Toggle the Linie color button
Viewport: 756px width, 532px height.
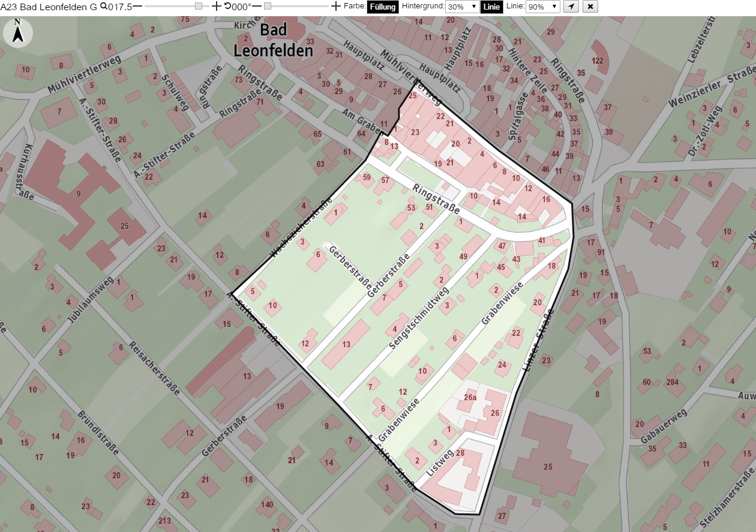click(x=491, y=7)
